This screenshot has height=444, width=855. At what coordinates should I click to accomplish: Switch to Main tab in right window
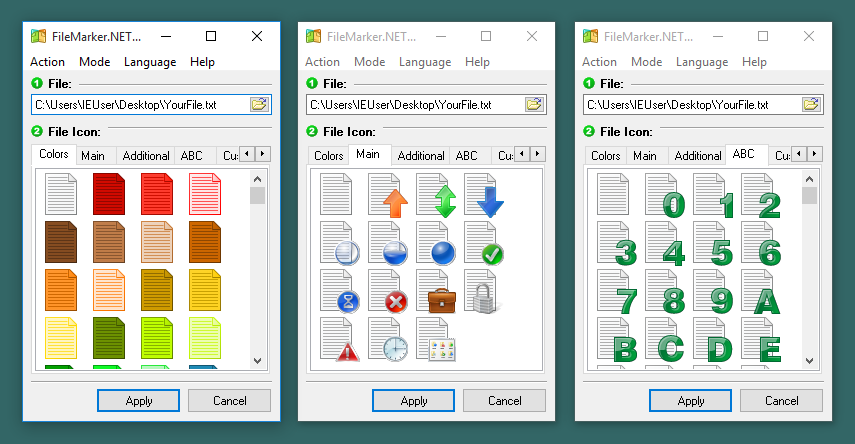(x=645, y=156)
